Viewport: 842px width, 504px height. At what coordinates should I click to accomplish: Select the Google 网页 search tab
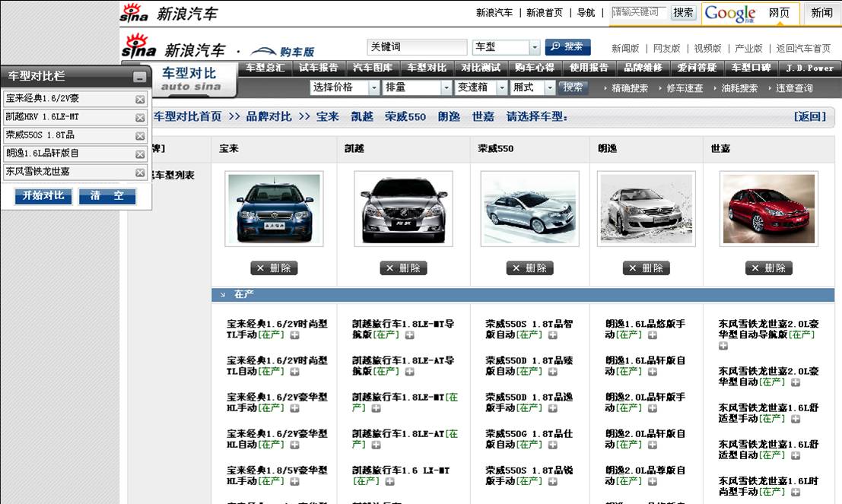tap(779, 13)
